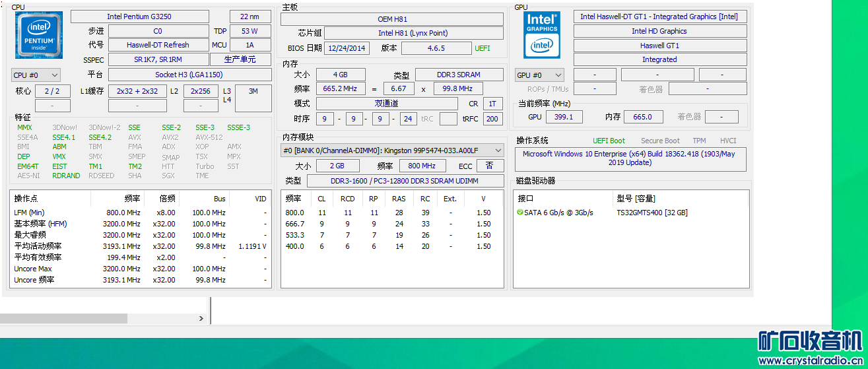Expand the memory module BANK 0 dropdown
This screenshot has width=868, height=369.
pyautogui.click(x=392, y=151)
